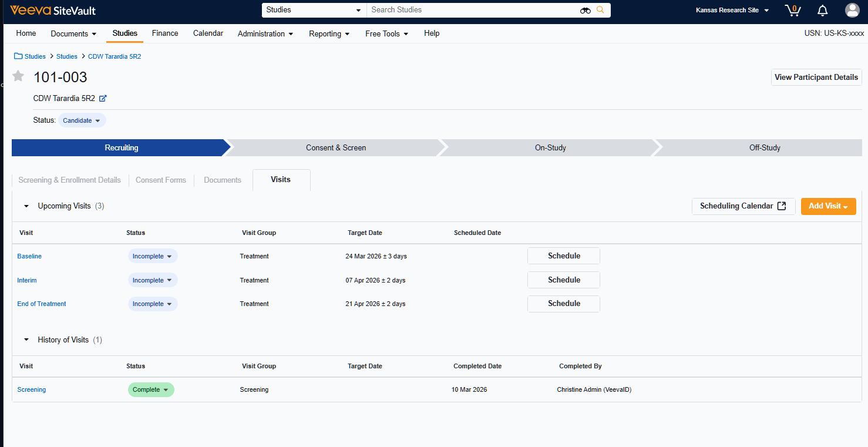
Task: Open the shopping cart icon
Action: (x=792, y=10)
